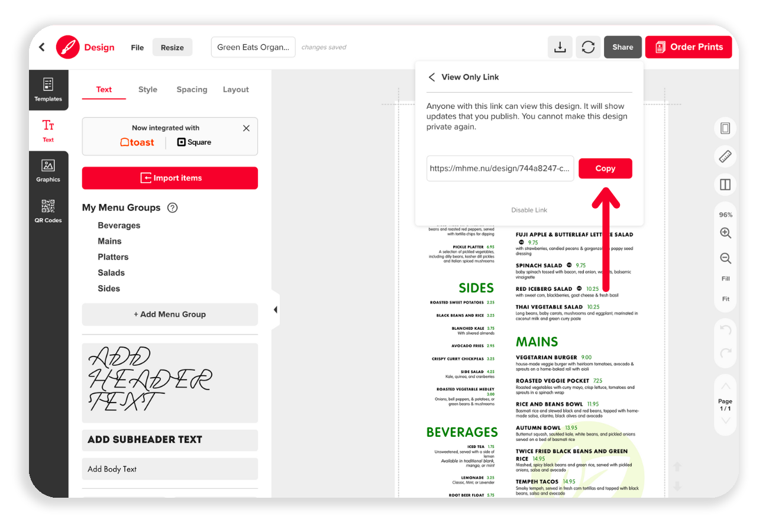This screenshot has height=532, width=769.
Task: Click the zoom out magnifier icon
Action: pos(725,258)
